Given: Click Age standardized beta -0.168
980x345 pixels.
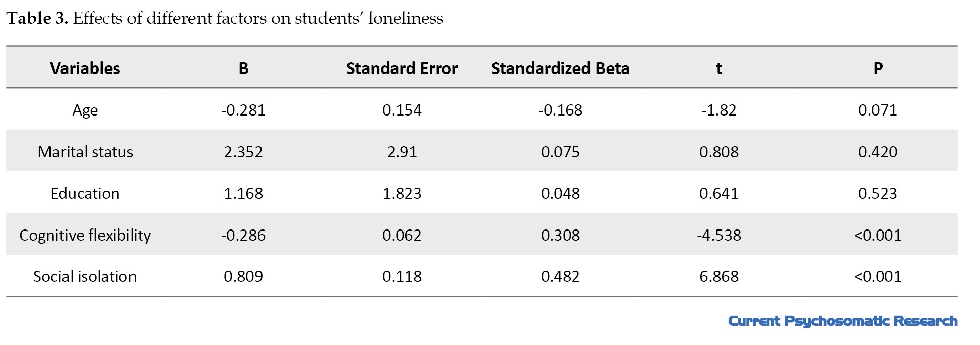Looking at the screenshot, I should tap(560, 110).
